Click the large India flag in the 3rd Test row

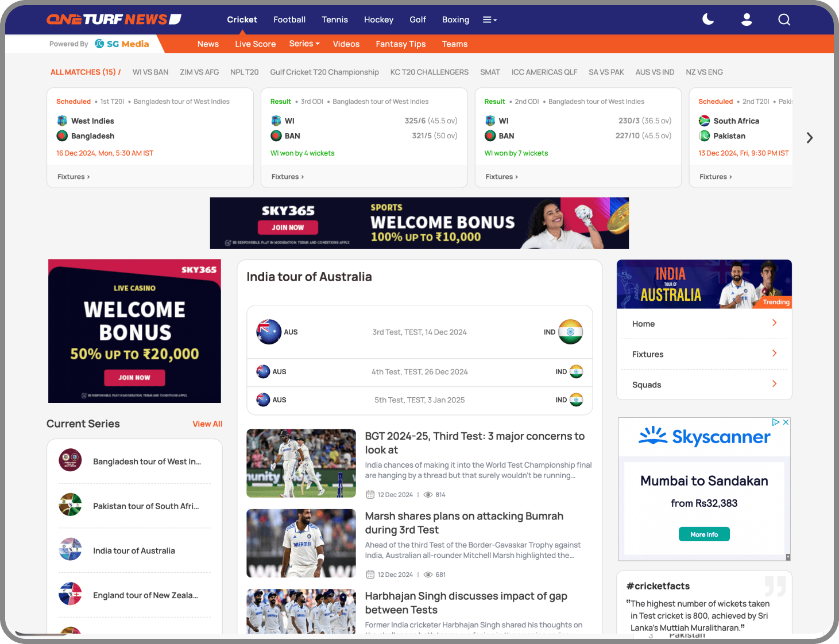pos(570,332)
